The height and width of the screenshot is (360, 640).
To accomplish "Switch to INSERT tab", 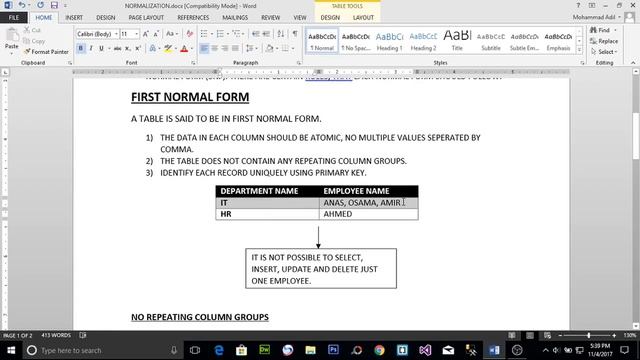I will coord(74,18).
